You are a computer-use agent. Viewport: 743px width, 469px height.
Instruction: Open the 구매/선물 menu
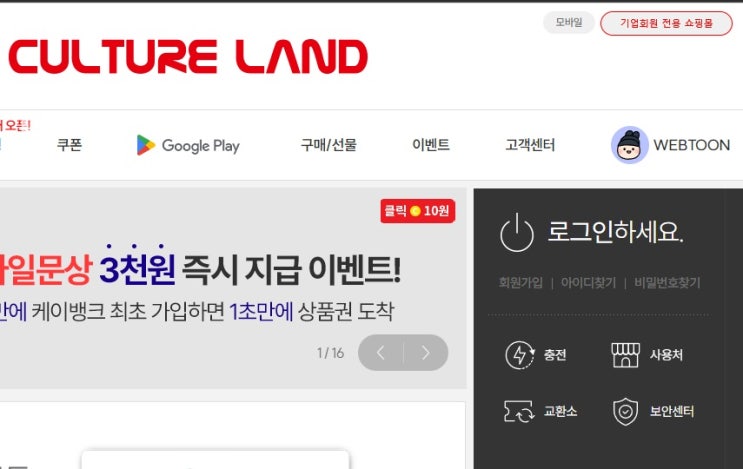(x=328, y=144)
